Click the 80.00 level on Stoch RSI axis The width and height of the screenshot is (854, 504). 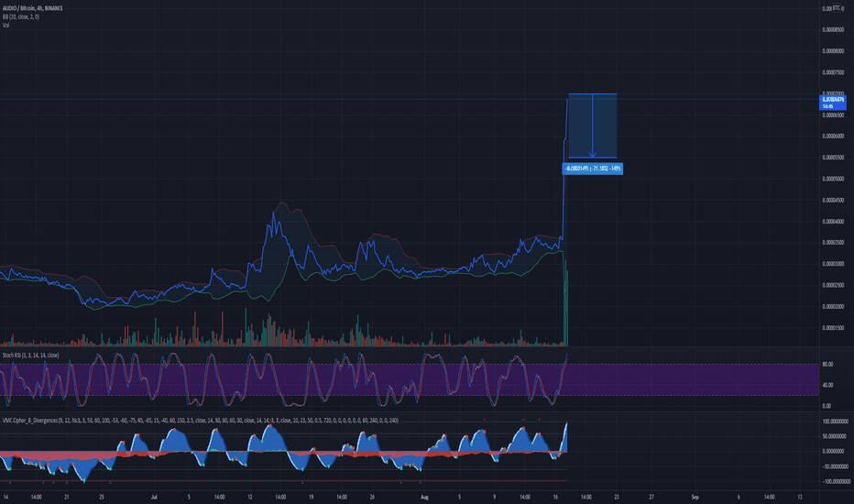[x=827, y=364]
